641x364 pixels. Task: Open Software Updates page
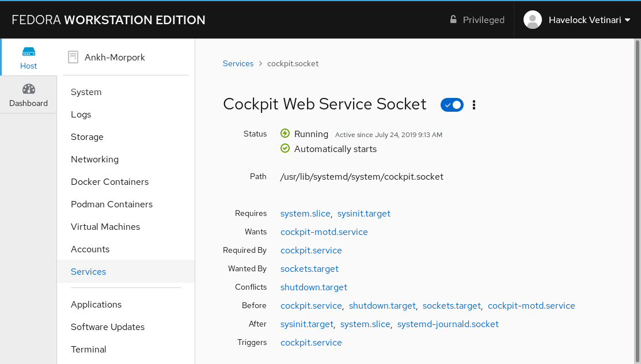(x=108, y=327)
